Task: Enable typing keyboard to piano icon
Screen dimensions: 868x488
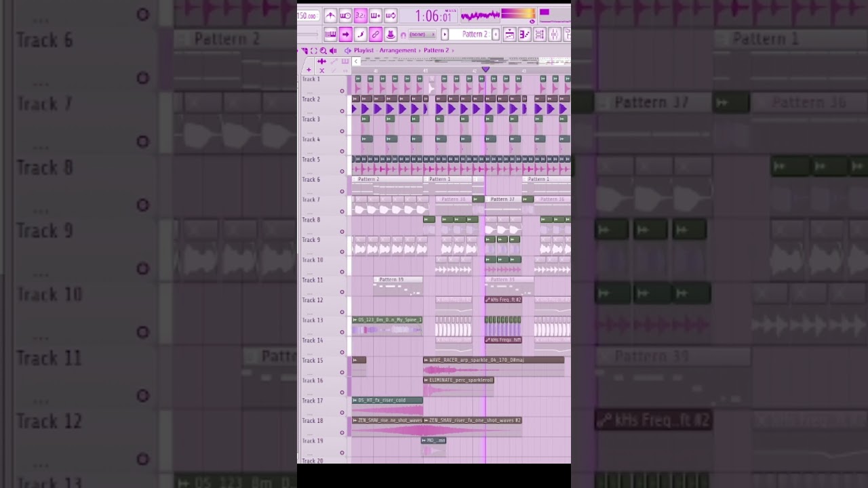Action: [330, 35]
